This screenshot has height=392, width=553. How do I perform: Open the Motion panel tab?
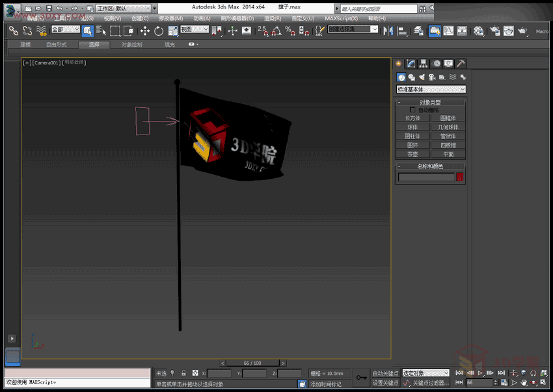tap(437, 63)
